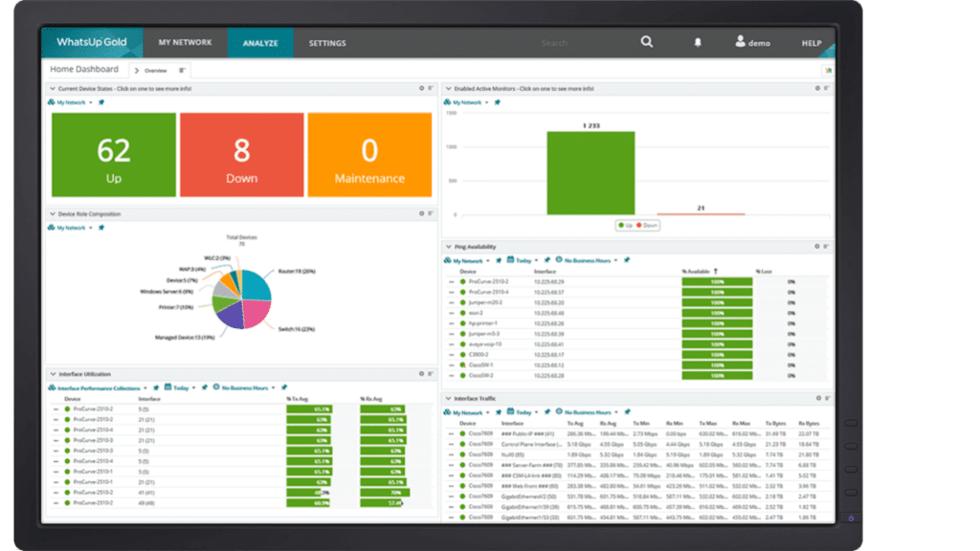The height and width of the screenshot is (551, 980).
Task: Open the MY NETWORK tab
Action: (185, 42)
